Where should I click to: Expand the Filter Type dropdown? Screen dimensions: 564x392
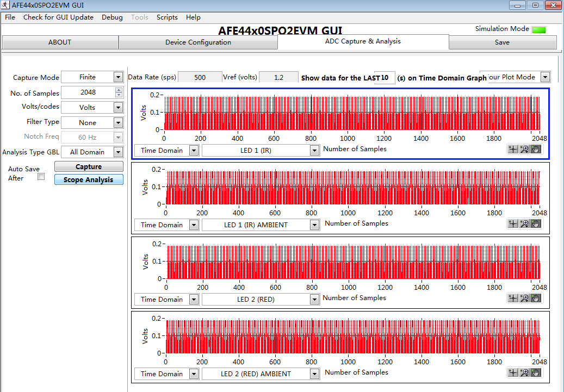119,122
